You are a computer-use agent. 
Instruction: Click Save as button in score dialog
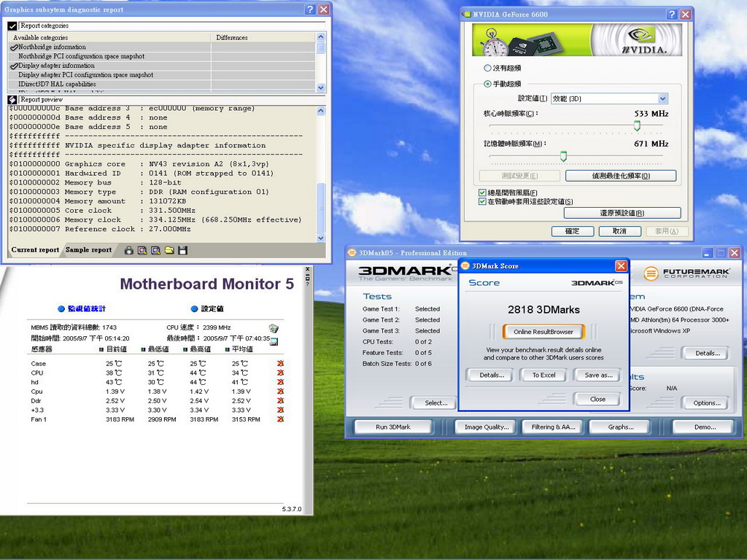[x=598, y=376]
